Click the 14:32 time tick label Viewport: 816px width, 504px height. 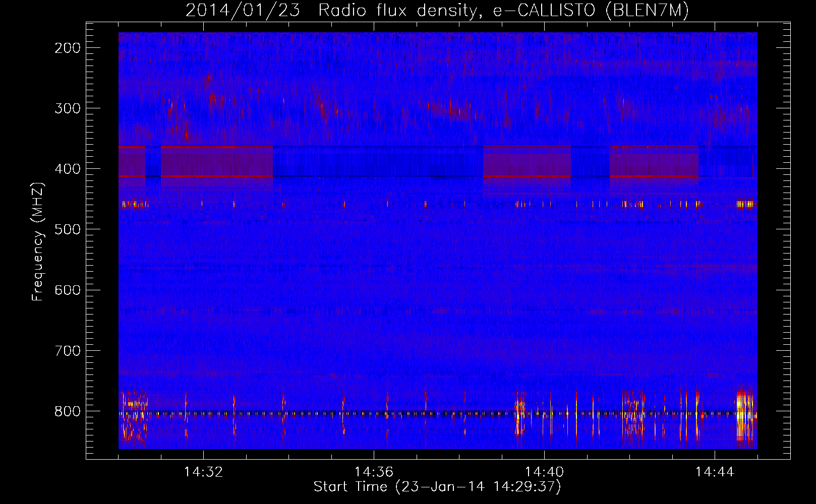click(203, 472)
